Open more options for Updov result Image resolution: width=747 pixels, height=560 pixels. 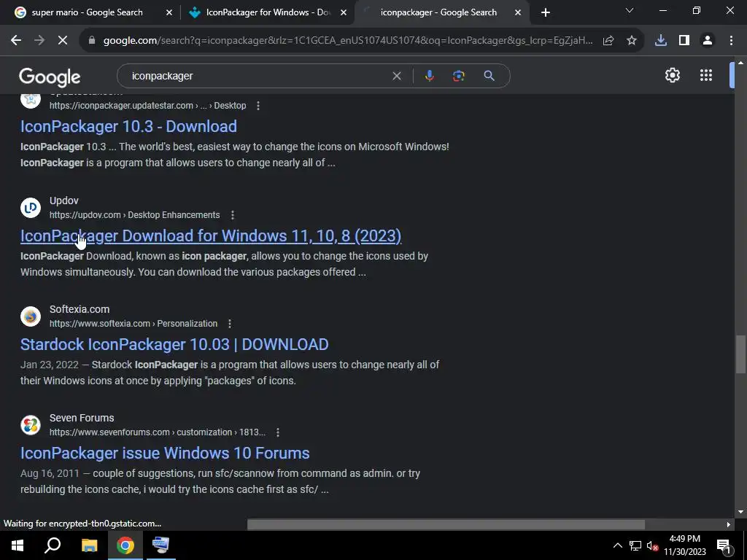pyautogui.click(x=233, y=215)
